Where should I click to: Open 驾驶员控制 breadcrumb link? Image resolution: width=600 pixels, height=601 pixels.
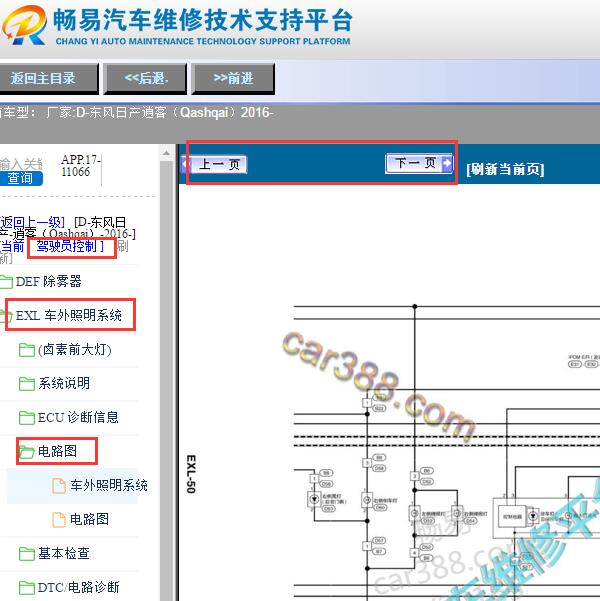(x=70, y=246)
